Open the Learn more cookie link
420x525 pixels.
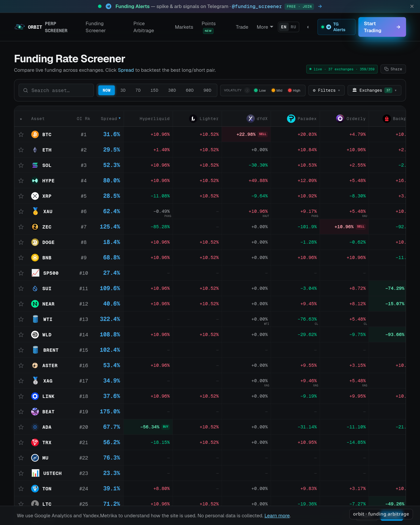pyautogui.click(x=277, y=516)
